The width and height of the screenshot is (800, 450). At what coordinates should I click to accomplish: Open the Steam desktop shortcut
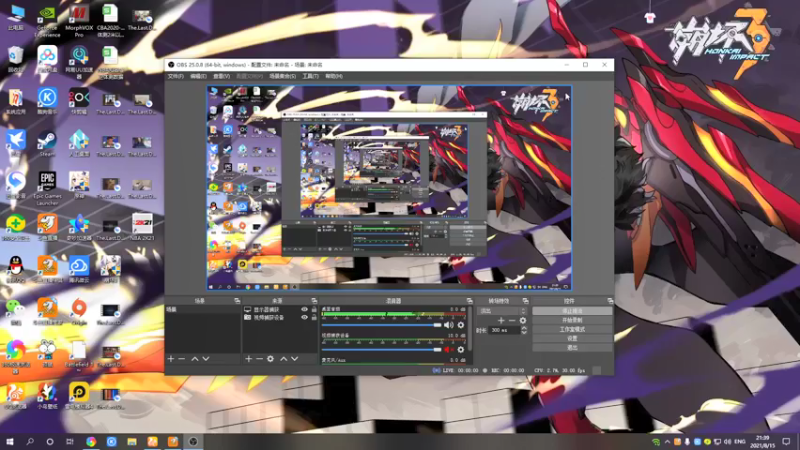point(47,143)
